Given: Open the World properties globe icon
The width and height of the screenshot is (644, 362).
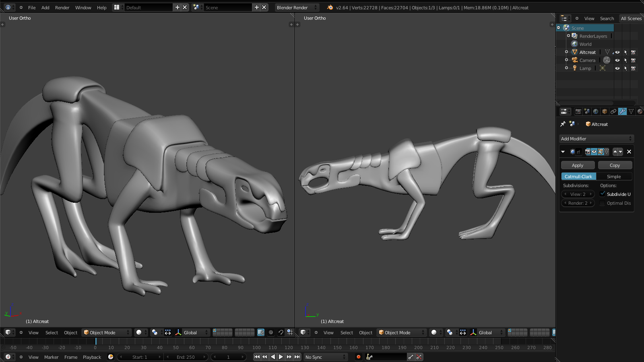Looking at the screenshot, I should (x=596, y=111).
